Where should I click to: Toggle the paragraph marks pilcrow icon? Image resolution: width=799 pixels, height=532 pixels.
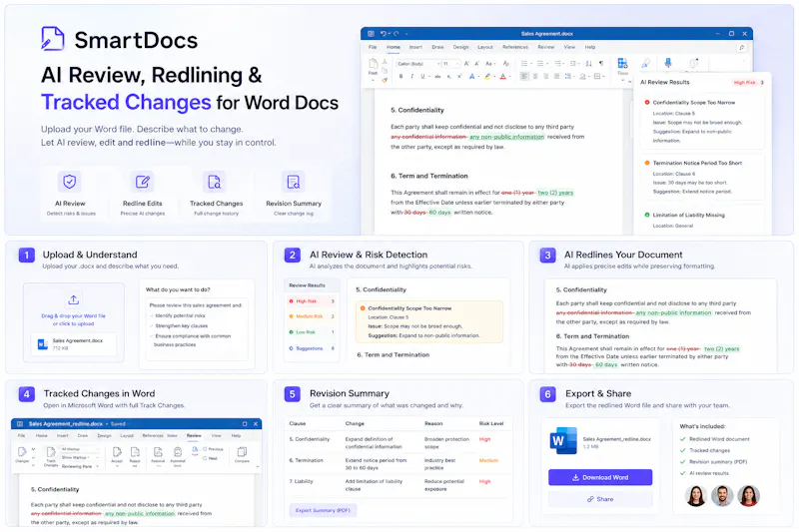pyautogui.click(x=601, y=64)
